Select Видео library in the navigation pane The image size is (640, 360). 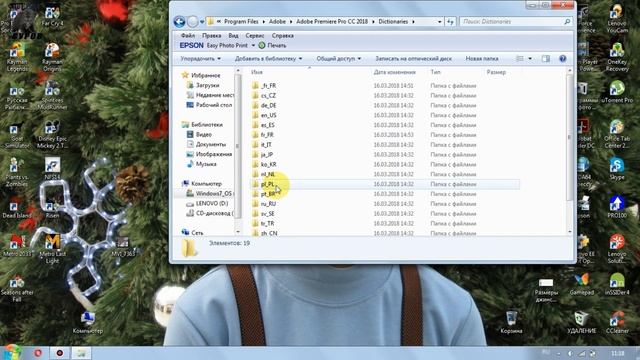point(203,135)
